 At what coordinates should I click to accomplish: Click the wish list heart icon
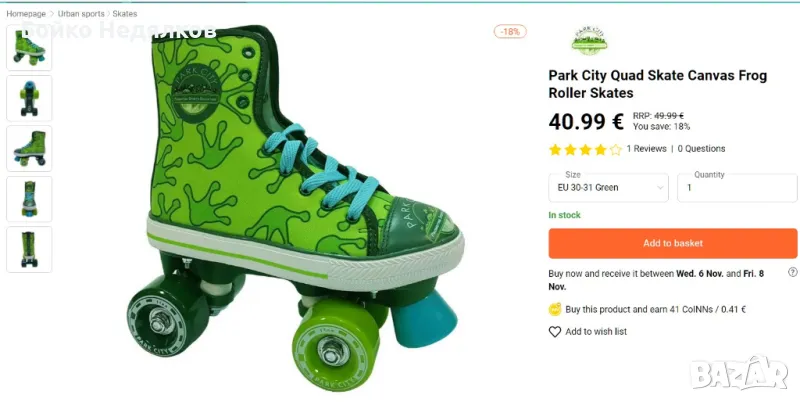[x=555, y=332]
